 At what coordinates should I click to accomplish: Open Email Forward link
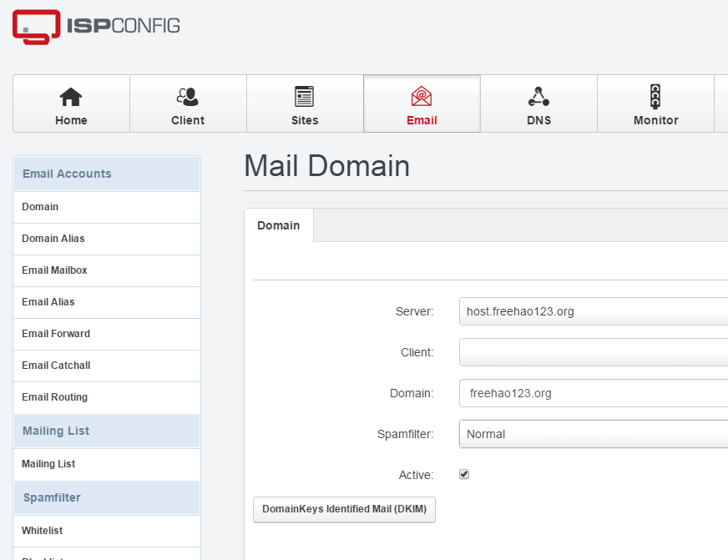coord(56,334)
